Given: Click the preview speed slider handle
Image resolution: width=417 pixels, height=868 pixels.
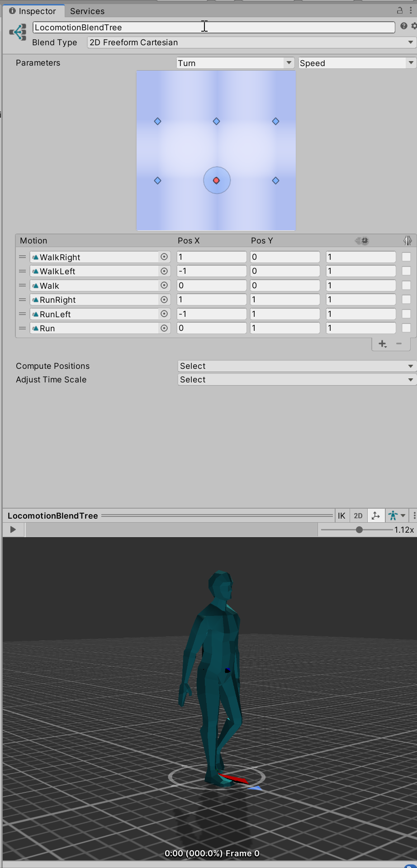Looking at the screenshot, I should pos(359,529).
